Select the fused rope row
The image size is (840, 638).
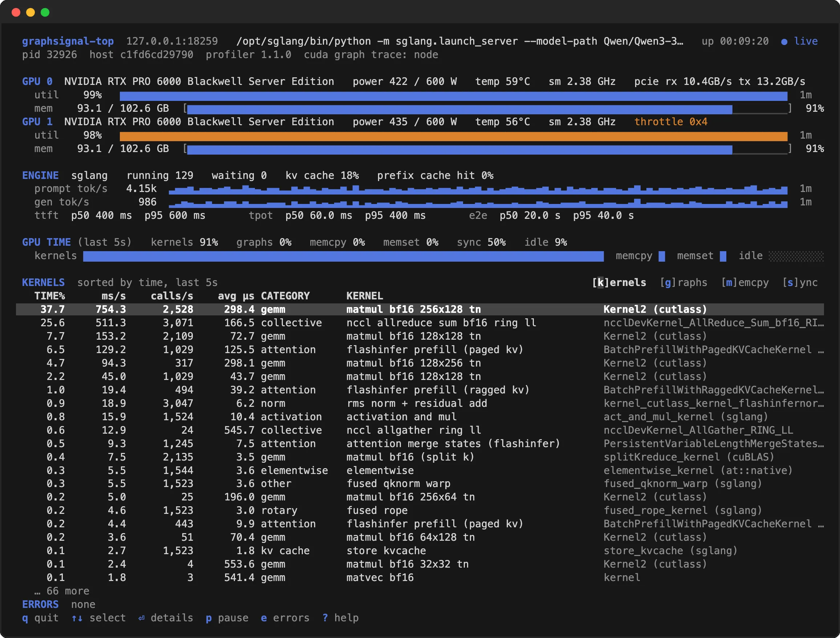click(x=420, y=510)
